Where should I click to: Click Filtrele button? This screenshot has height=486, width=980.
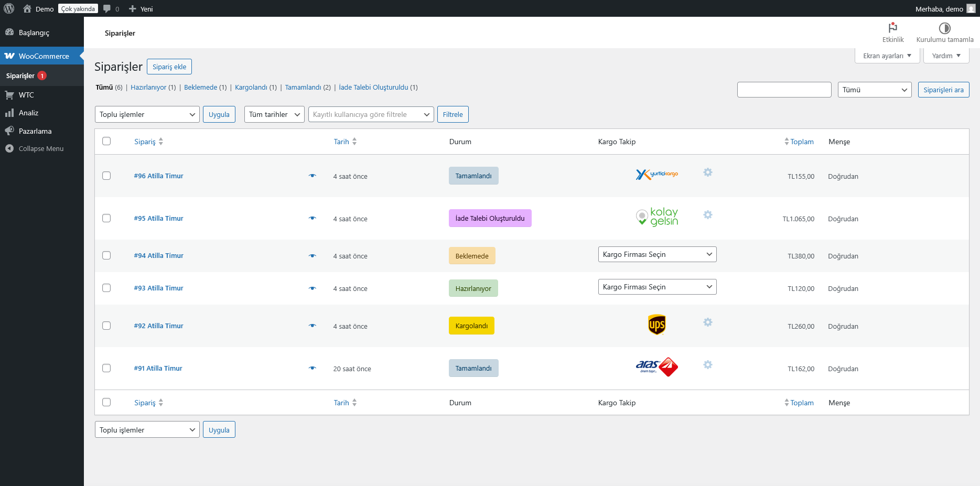click(x=453, y=114)
